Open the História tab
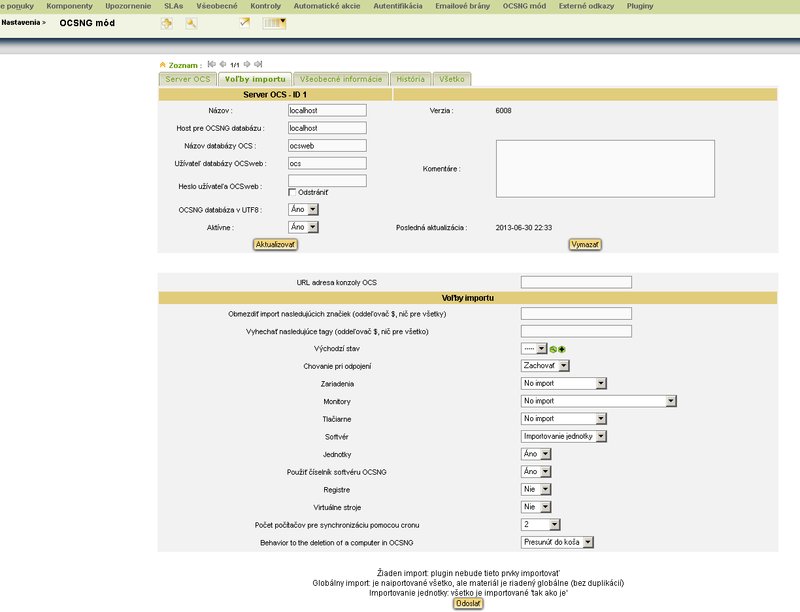 coord(410,79)
